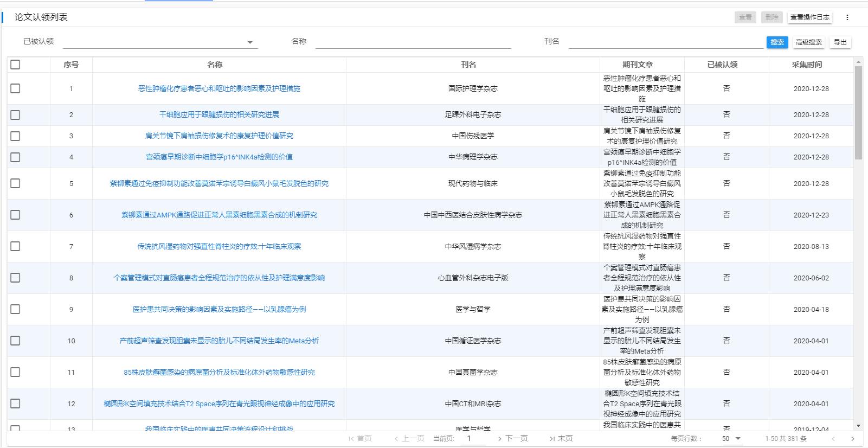
Task: Open 高级搜索 advanced search
Action: 808,42
